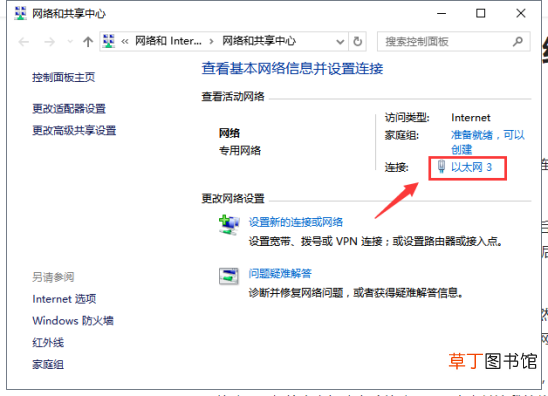548x396 pixels.
Task: Maximize the Network and Sharing Center window
Action: click(x=481, y=13)
